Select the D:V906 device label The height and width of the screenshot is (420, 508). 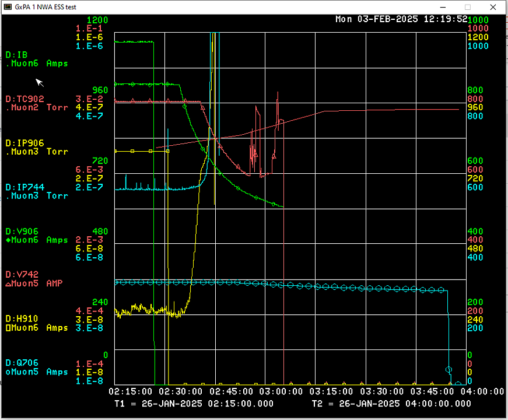(22, 232)
